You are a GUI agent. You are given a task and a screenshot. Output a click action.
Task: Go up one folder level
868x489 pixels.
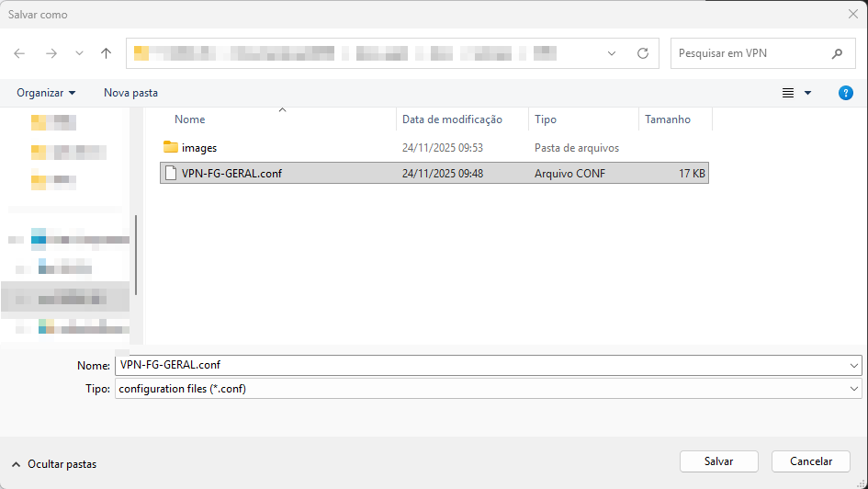107,53
